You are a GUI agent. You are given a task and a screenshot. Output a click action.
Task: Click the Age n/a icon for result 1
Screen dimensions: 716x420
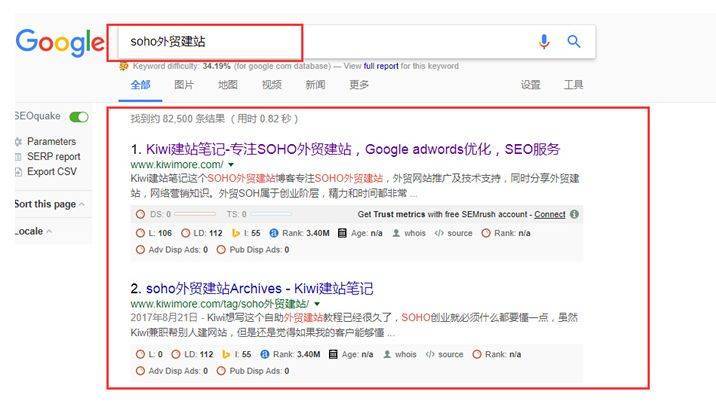[x=342, y=233]
